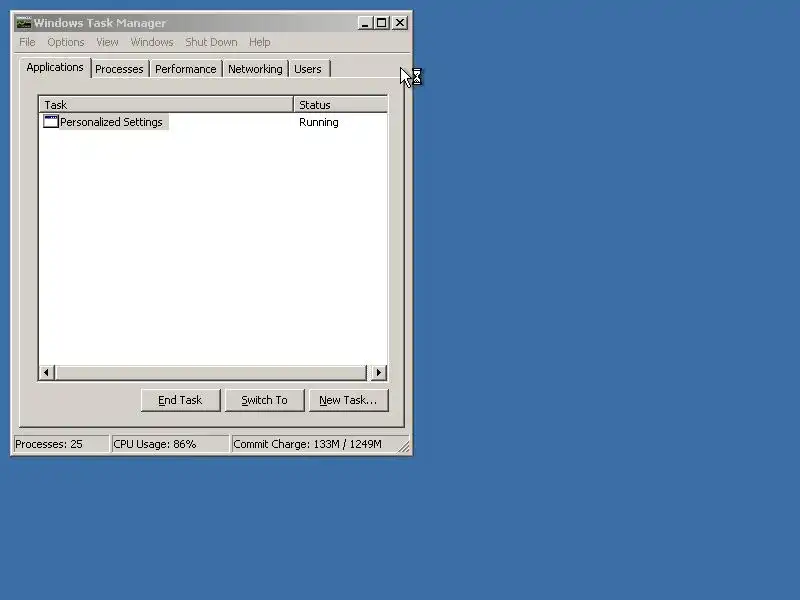Open the Help menu

pyautogui.click(x=260, y=42)
